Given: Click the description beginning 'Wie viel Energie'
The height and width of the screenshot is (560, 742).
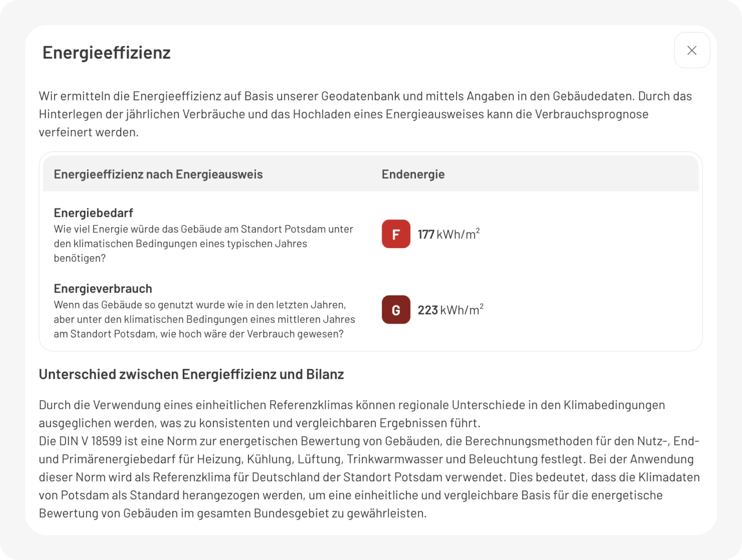Looking at the screenshot, I should tap(203, 243).
